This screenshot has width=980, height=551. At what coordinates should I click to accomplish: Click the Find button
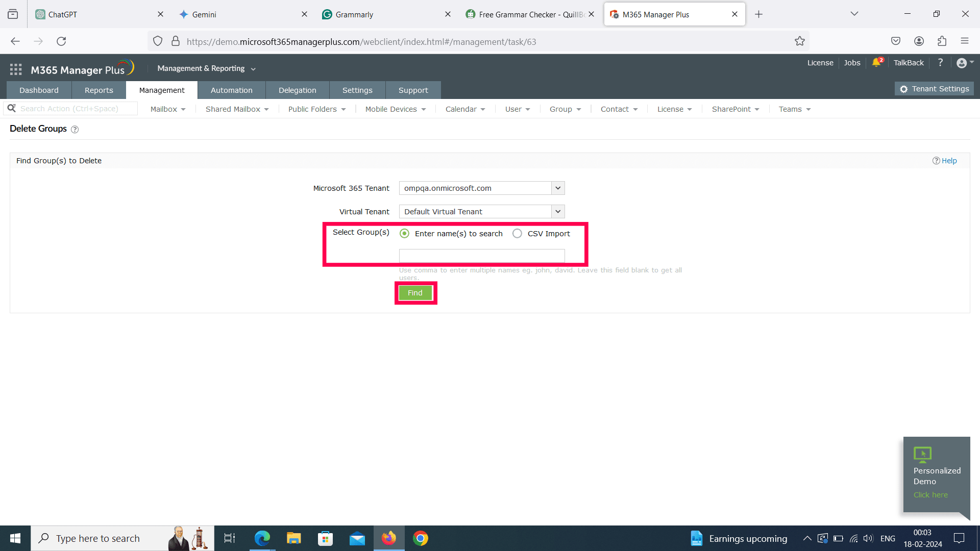point(415,292)
